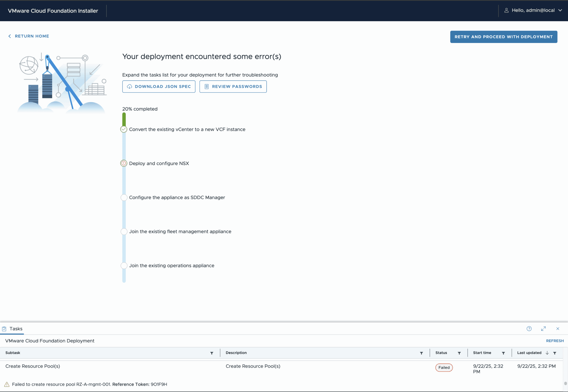Filter the Subtask column

[x=212, y=353]
